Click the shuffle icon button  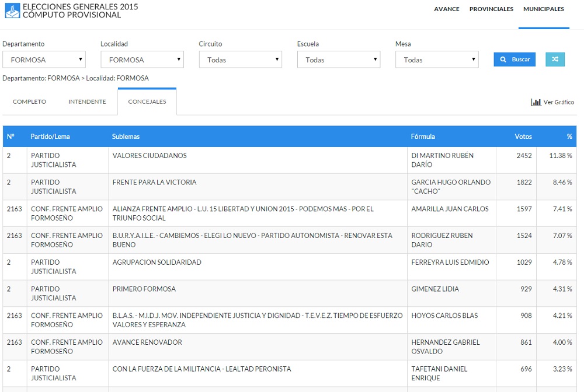555,60
